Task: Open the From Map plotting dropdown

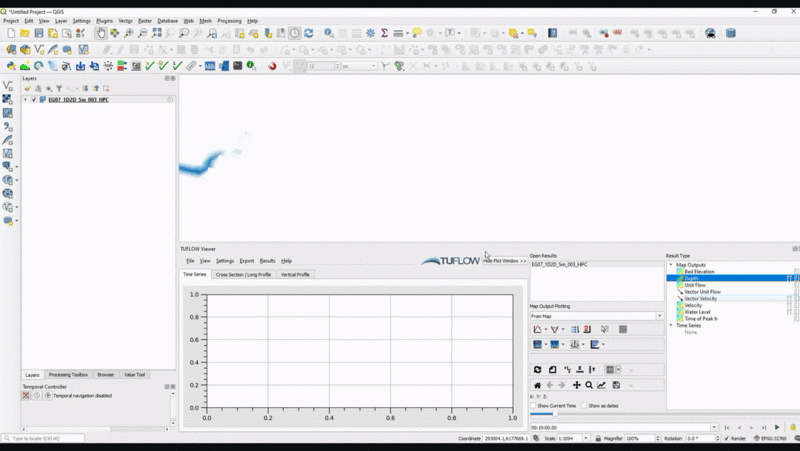Action: 596,316
